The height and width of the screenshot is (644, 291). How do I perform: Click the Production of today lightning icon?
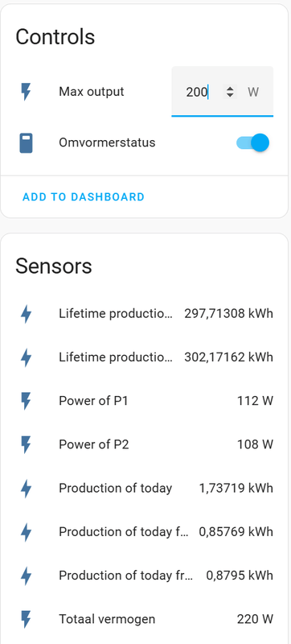click(x=26, y=489)
